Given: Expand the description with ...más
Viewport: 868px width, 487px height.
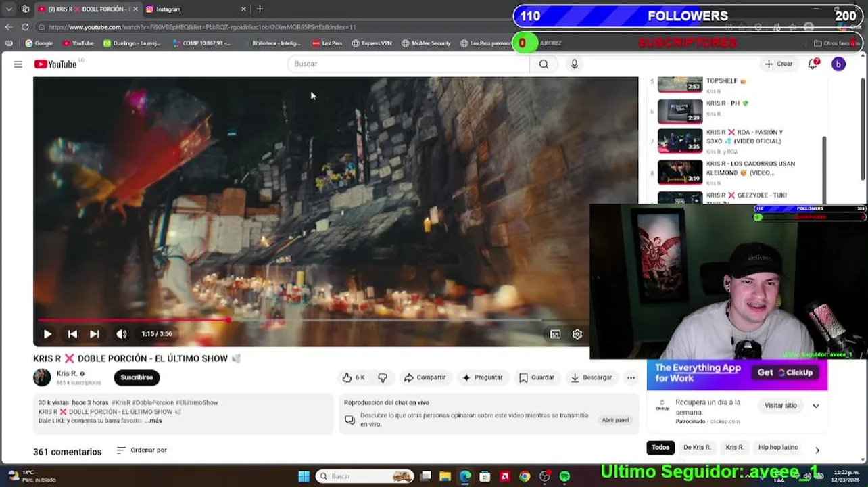Looking at the screenshot, I should (x=154, y=421).
